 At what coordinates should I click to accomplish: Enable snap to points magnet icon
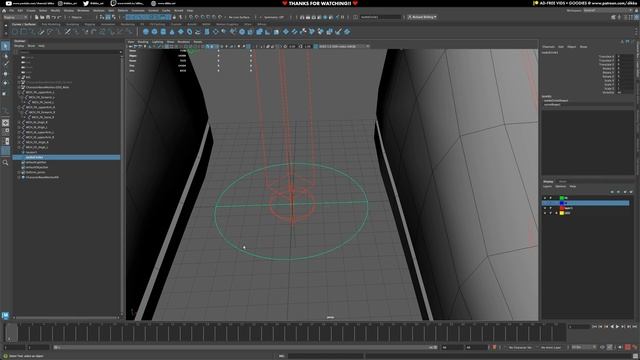point(202,17)
